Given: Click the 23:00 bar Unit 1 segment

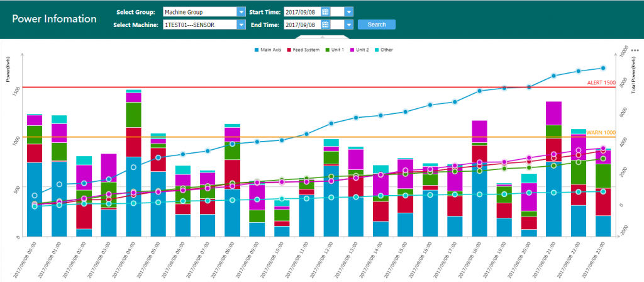Looking at the screenshot, I should click(x=603, y=176).
